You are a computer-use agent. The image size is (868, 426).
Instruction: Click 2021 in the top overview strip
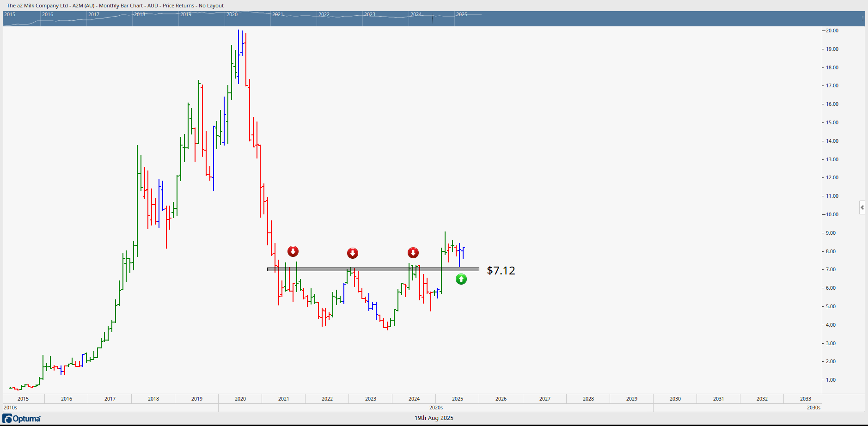click(x=278, y=14)
